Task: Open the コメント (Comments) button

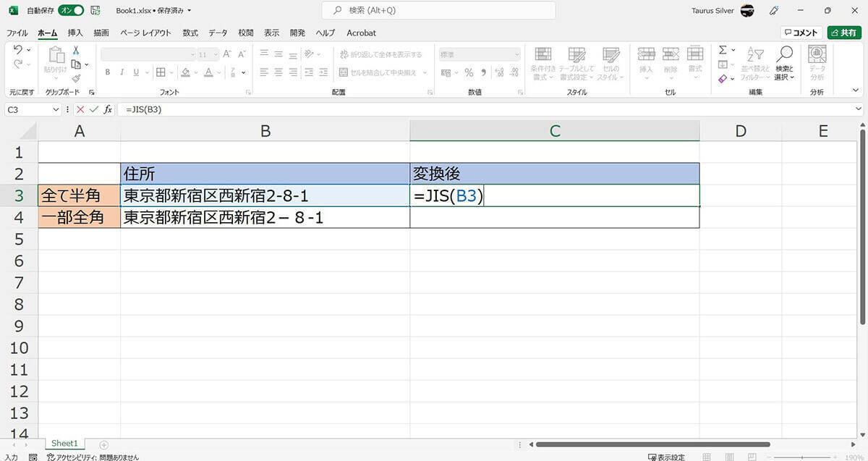Action: click(x=801, y=33)
